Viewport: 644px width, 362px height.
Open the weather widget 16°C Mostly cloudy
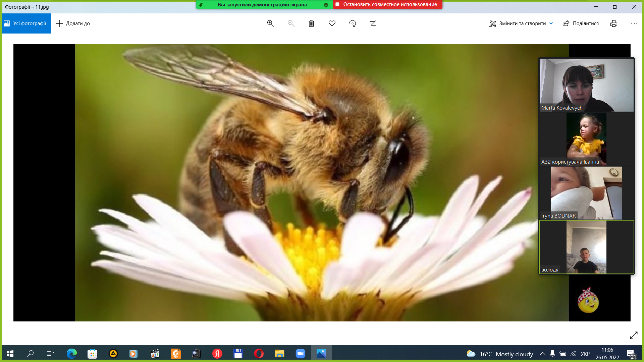point(500,354)
